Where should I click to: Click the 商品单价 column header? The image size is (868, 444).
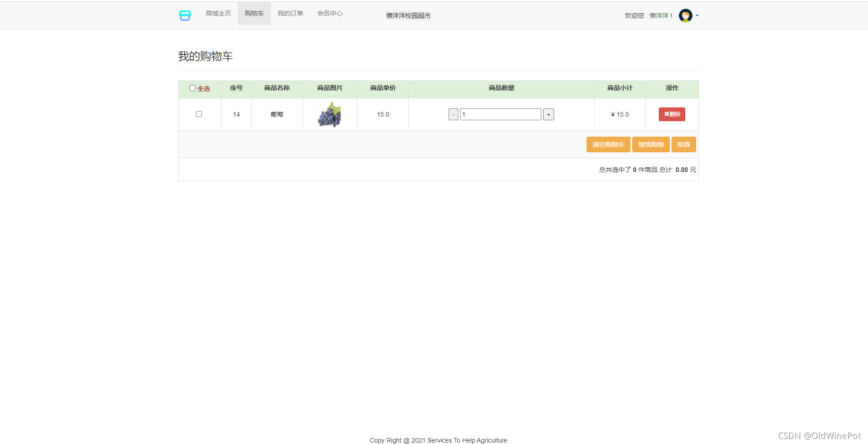tap(383, 88)
